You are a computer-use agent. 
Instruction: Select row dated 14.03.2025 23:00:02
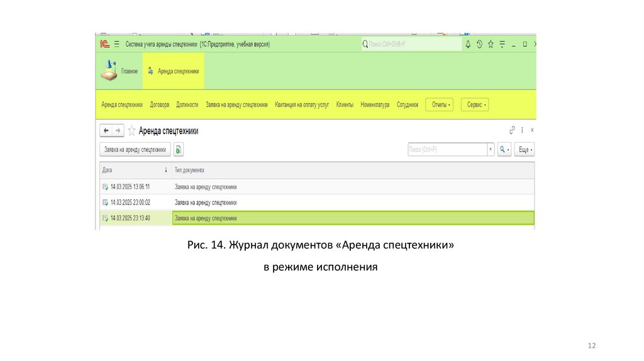(x=317, y=203)
